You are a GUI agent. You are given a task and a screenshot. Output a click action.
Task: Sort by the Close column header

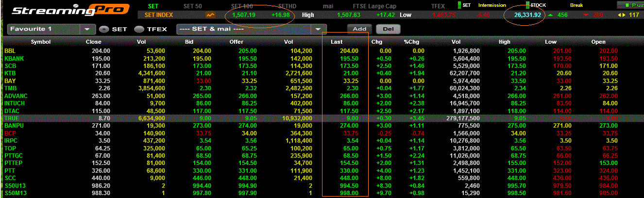(93, 42)
